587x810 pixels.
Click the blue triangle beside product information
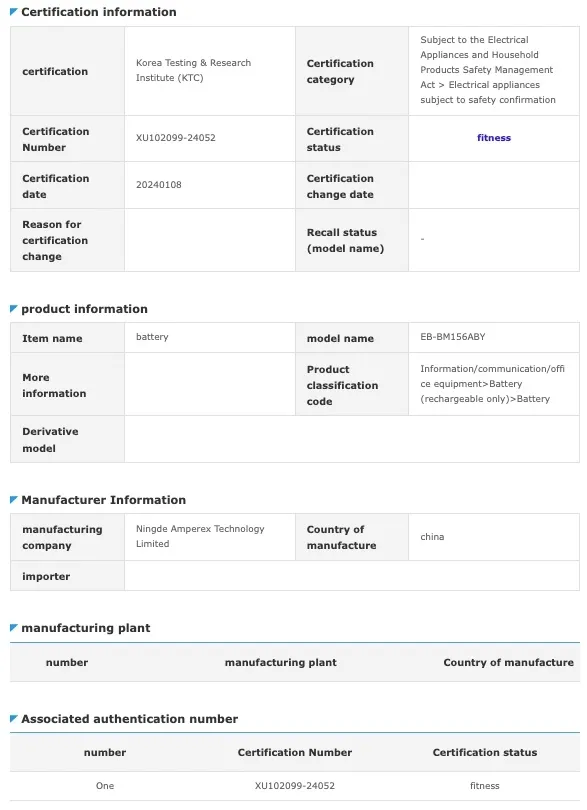pyautogui.click(x=14, y=309)
